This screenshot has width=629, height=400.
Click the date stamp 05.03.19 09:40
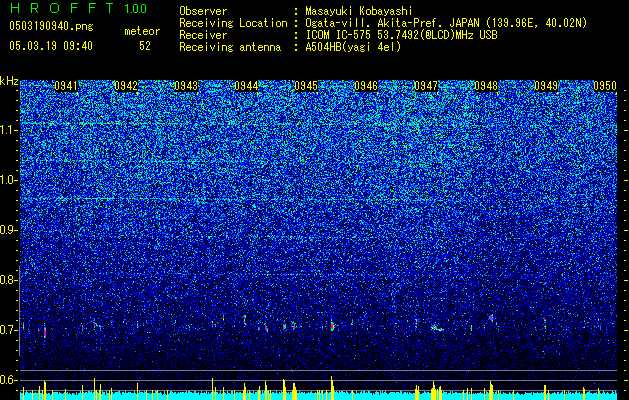point(51,46)
